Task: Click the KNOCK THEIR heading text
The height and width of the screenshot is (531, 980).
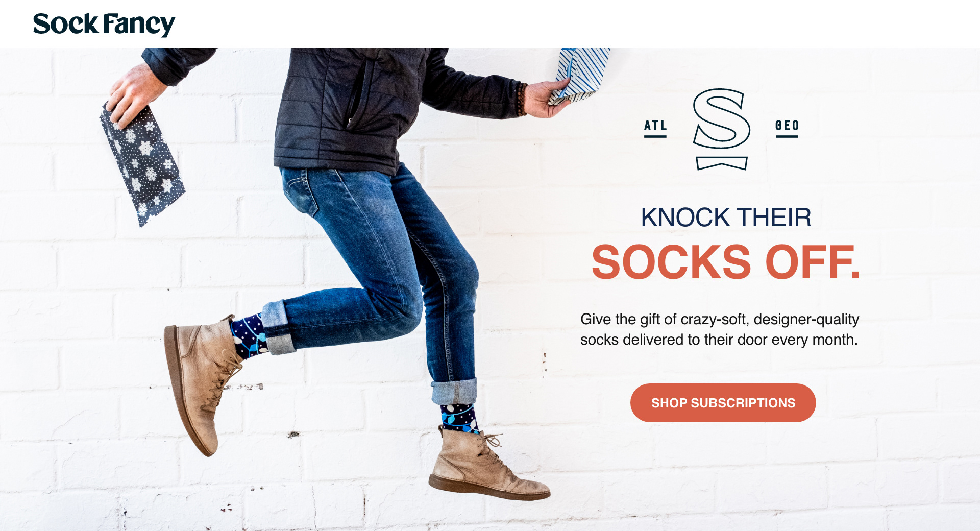Action: pos(726,217)
